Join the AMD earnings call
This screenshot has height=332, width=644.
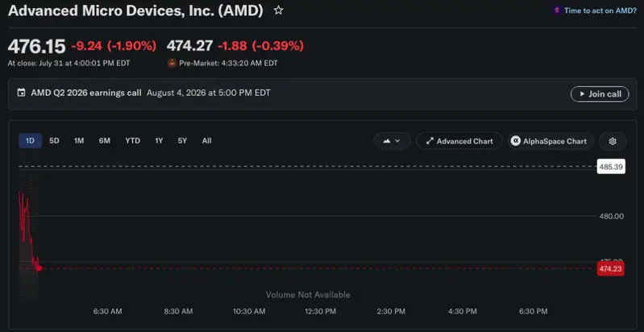(600, 94)
